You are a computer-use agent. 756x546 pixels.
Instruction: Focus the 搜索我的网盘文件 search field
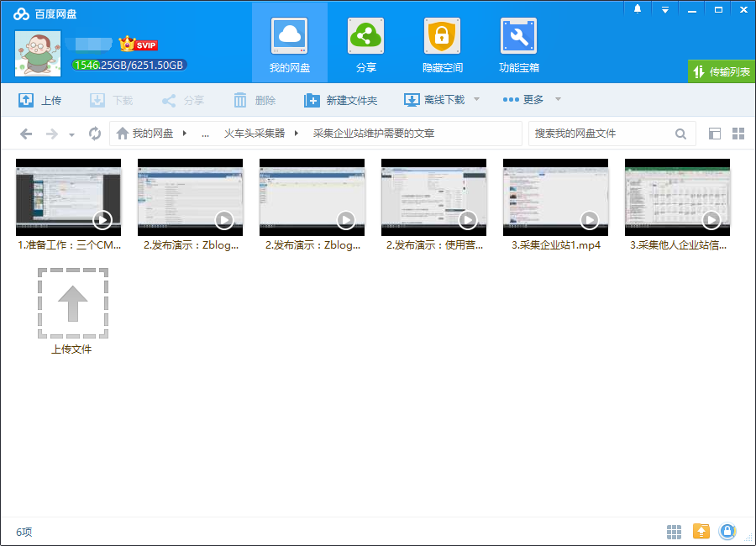(x=601, y=134)
